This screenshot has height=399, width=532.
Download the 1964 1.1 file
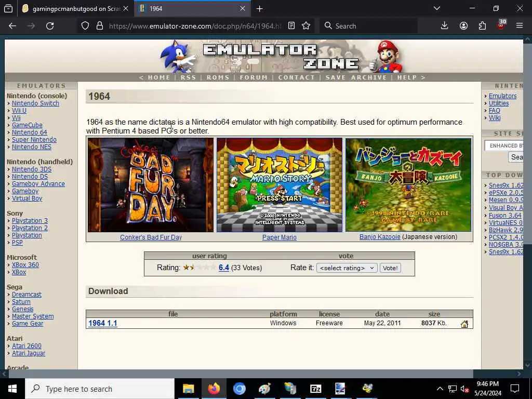(x=103, y=323)
